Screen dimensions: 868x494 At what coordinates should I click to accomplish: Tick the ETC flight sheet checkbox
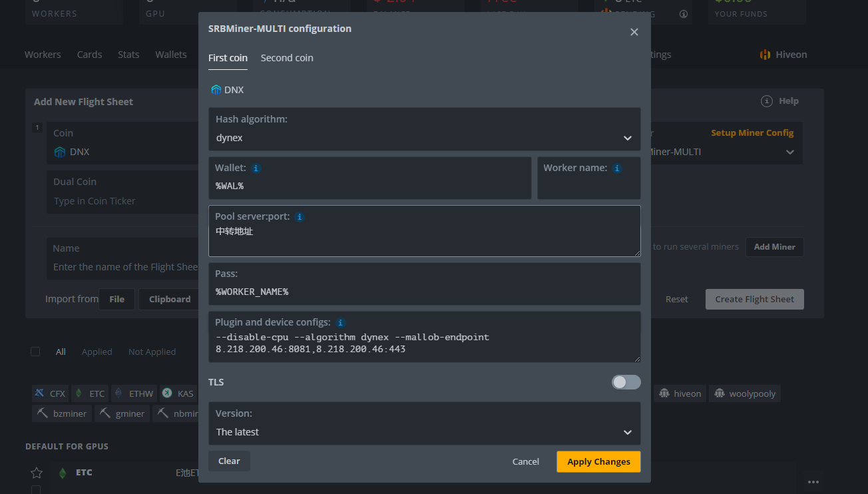click(36, 490)
